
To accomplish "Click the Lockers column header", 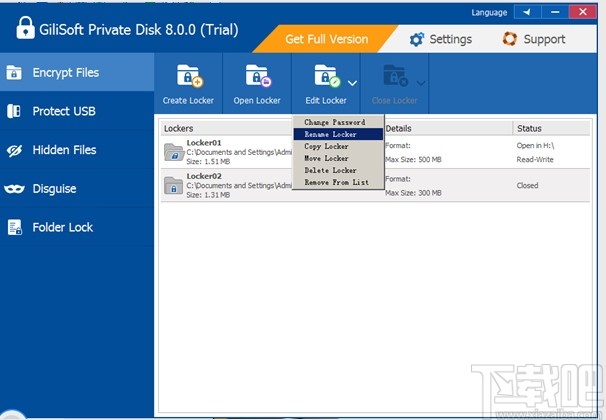I will tap(227, 128).
